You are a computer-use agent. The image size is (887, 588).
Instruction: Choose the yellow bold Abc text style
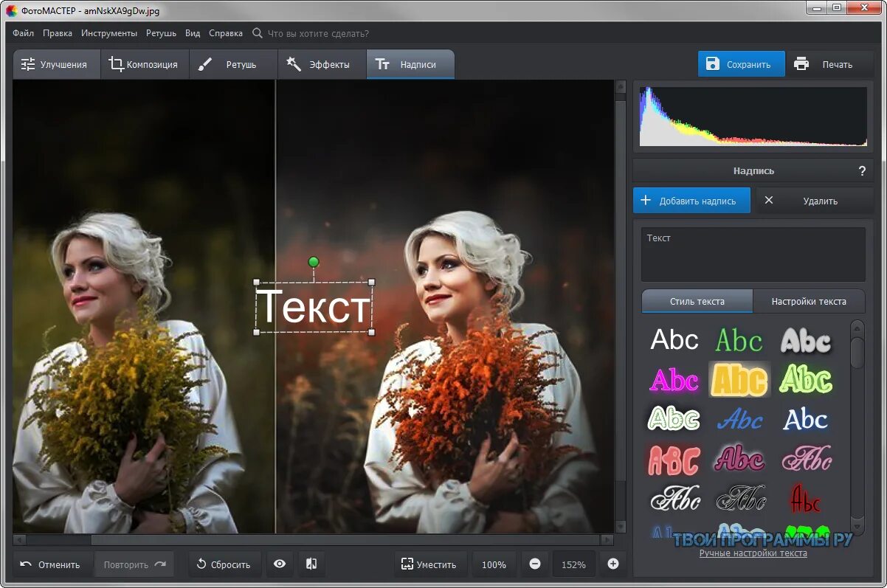[x=739, y=380]
